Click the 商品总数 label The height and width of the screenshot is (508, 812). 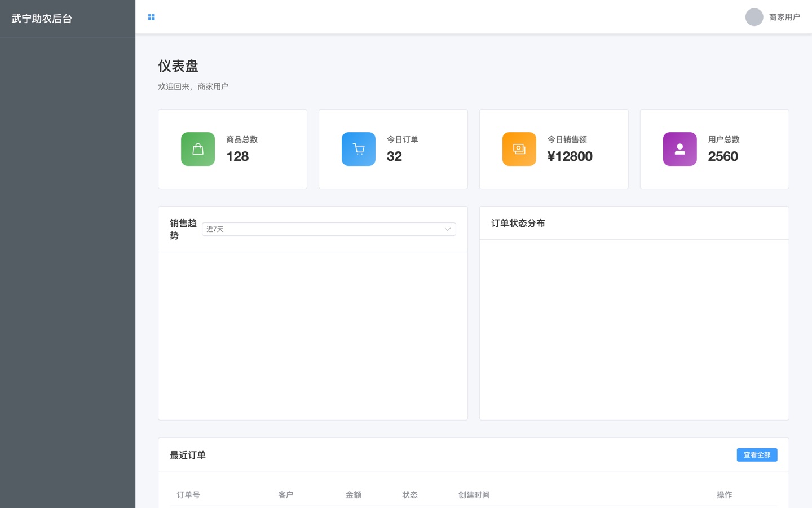tap(242, 139)
